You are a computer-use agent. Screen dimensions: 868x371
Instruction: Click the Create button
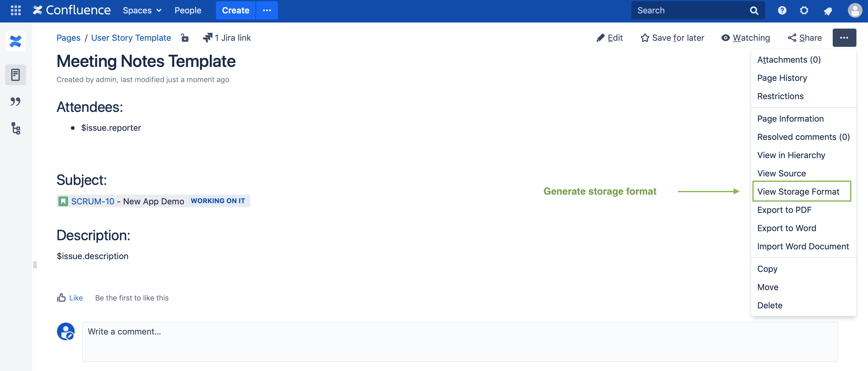[x=235, y=10]
